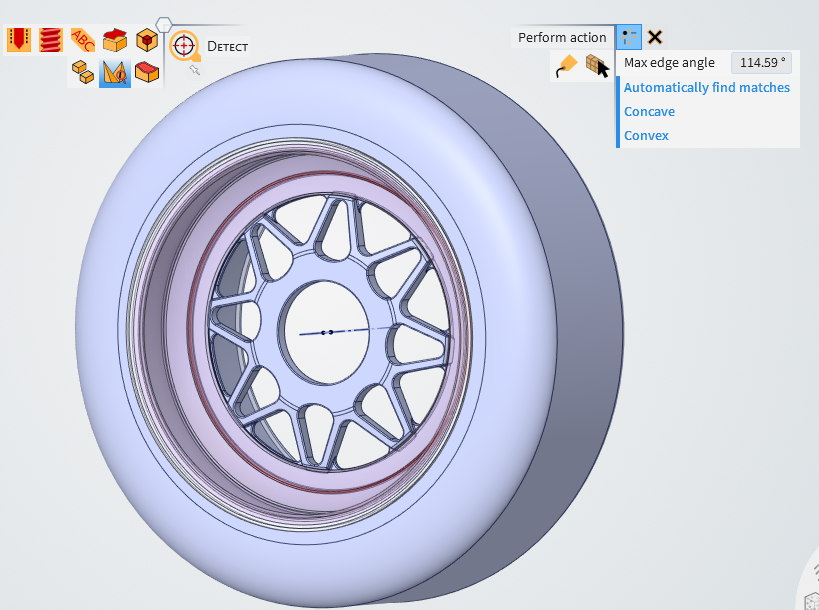Toggle the pin below Detect icon
The height and width of the screenshot is (610, 819).
click(x=195, y=70)
